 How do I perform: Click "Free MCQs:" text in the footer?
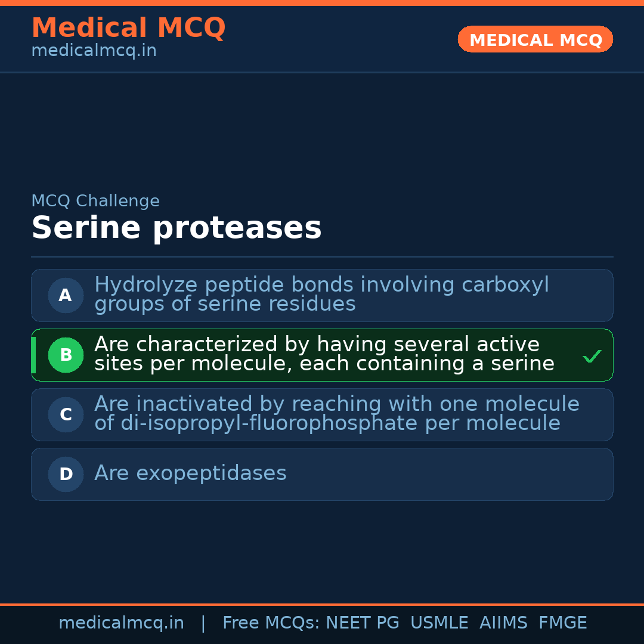tap(271, 623)
